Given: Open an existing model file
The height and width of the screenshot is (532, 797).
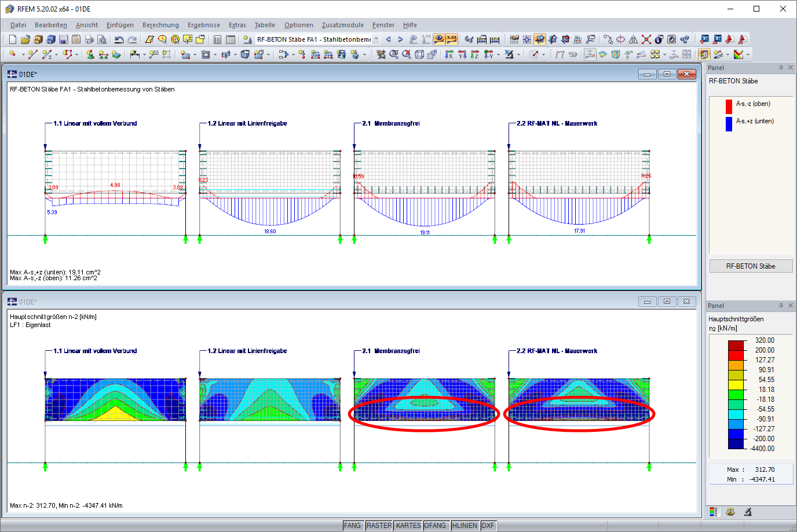Looking at the screenshot, I should tap(25, 39).
